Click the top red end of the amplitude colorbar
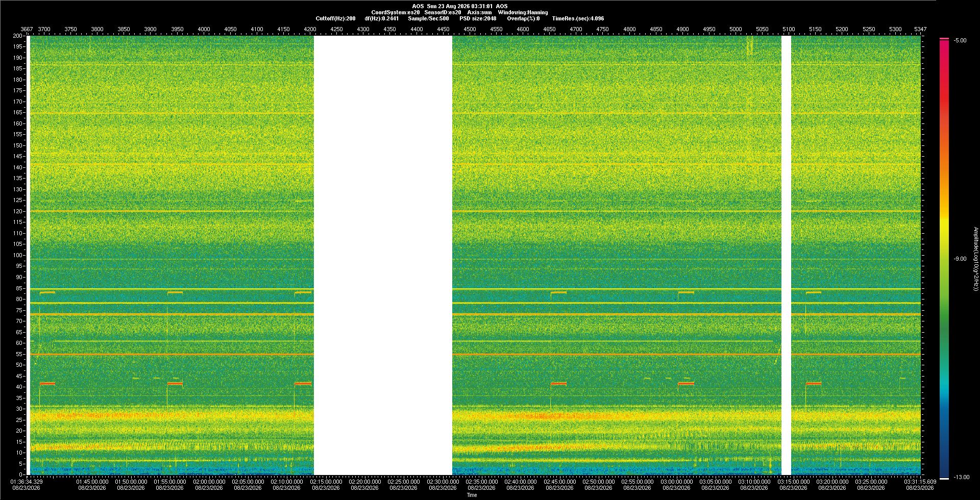 pyautogui.click(x=944, y=40)
